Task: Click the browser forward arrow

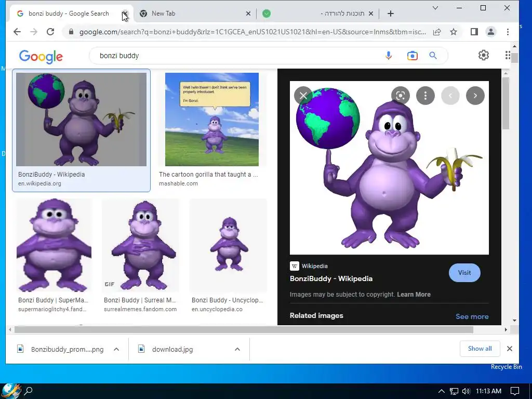Action: click(x=34, y=32)
